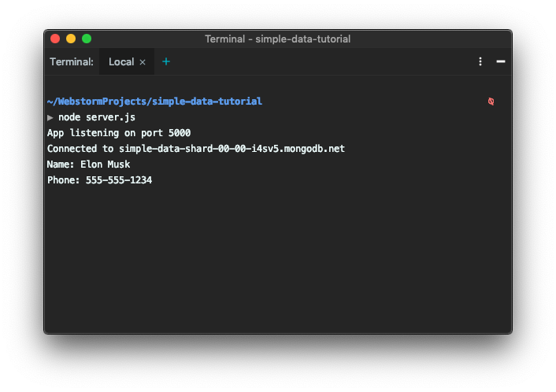
Task: Open the three-dot terminal options menu
Action: click(480, 61)
